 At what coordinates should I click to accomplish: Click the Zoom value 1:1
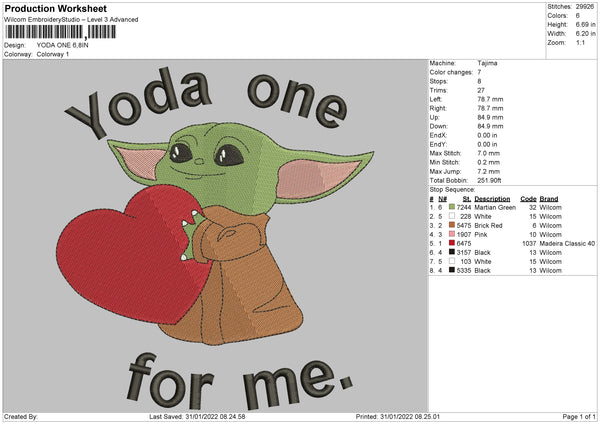tap(580, 42)
